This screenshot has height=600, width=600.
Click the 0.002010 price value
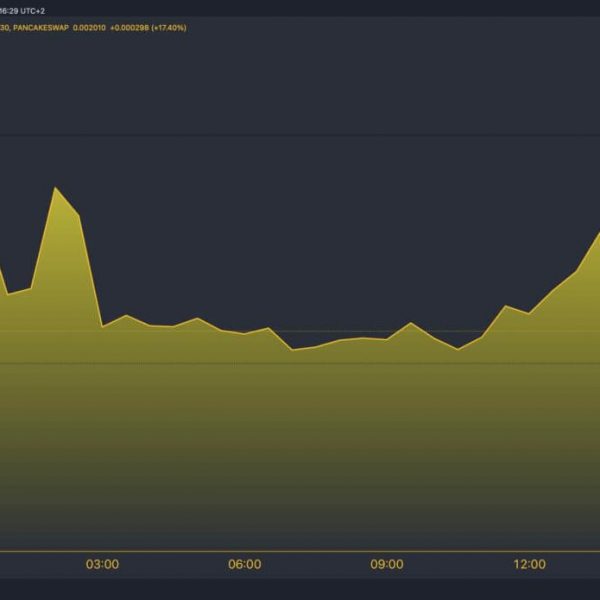(89, 28)
